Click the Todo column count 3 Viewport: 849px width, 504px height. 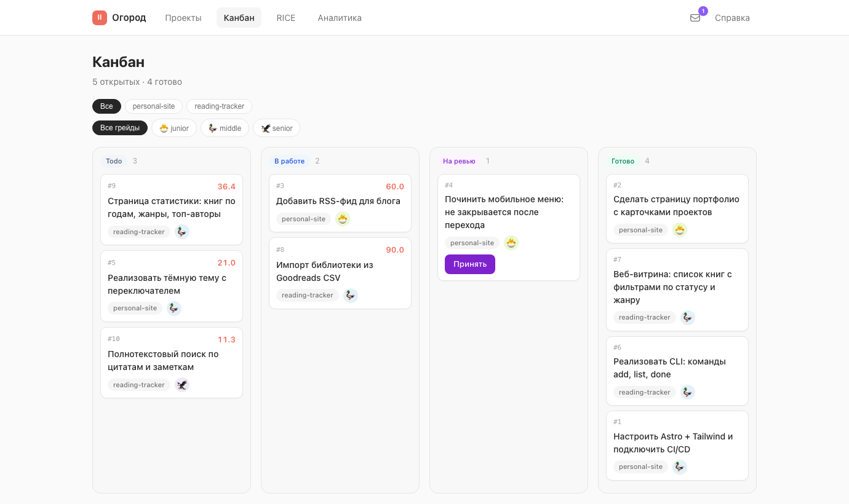135,161
